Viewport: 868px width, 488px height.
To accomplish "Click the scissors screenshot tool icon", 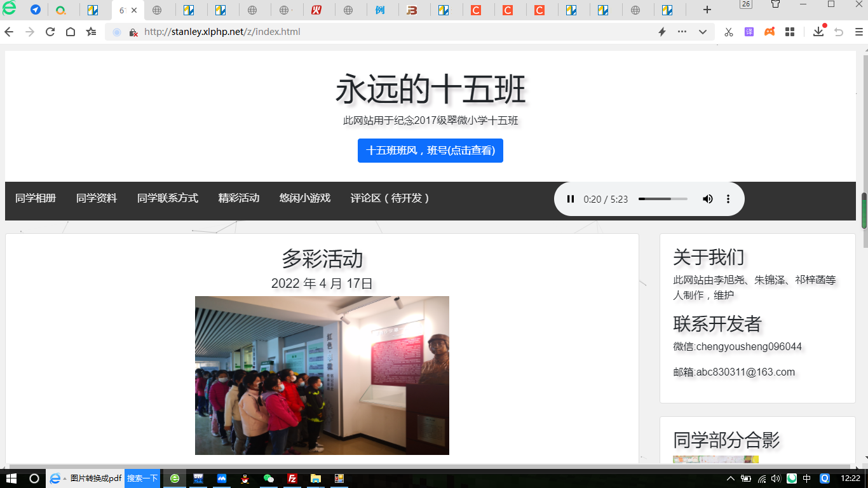I will tap(729, 32).
